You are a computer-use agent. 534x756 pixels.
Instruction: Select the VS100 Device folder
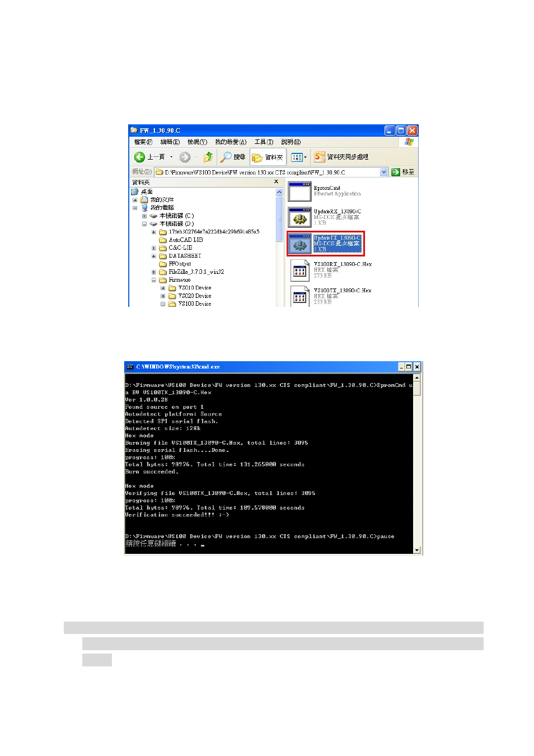click(195, 304)
